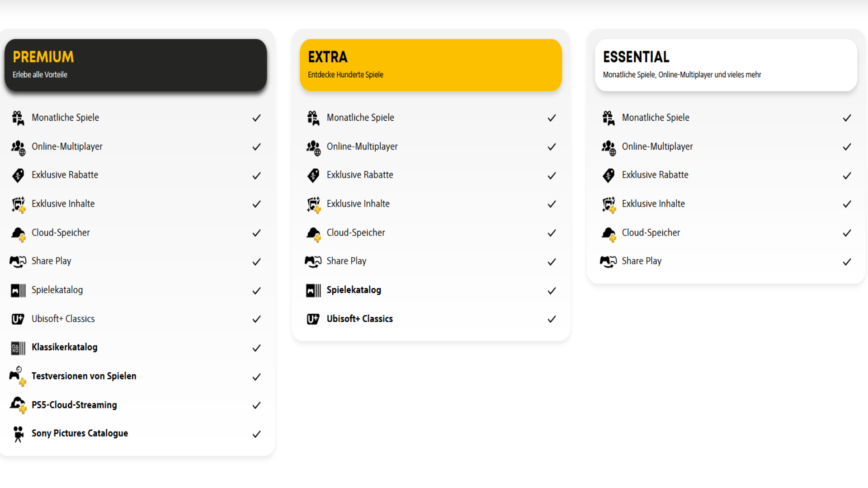Click the Exklusive Rabatte tag icon in Extra
The image size is (868, 488).
point(313,175)
